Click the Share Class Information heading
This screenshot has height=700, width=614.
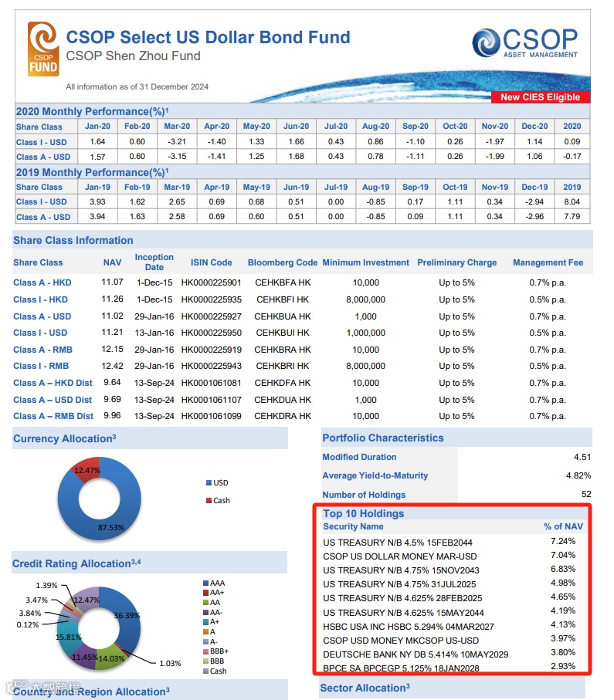73,240
